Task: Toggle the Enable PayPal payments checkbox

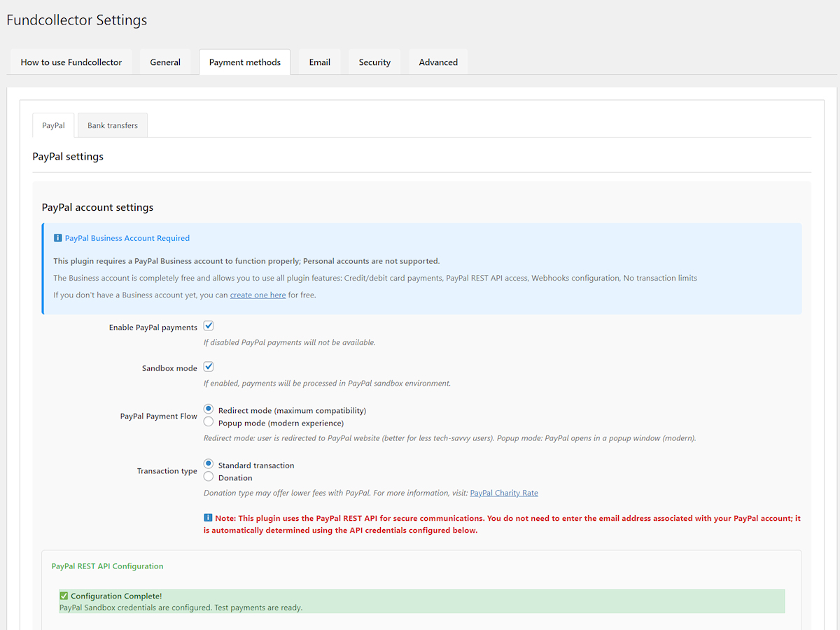Action: click(x=209, y=326)
